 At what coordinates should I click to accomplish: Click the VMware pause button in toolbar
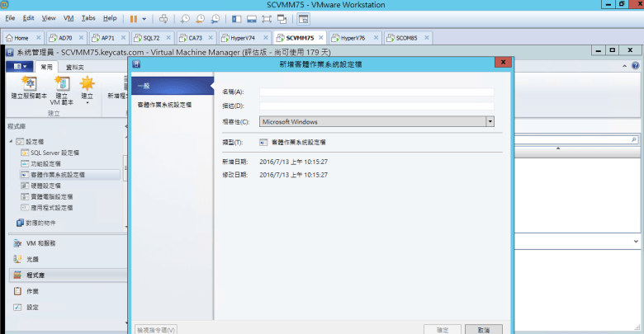pos(134,17)
